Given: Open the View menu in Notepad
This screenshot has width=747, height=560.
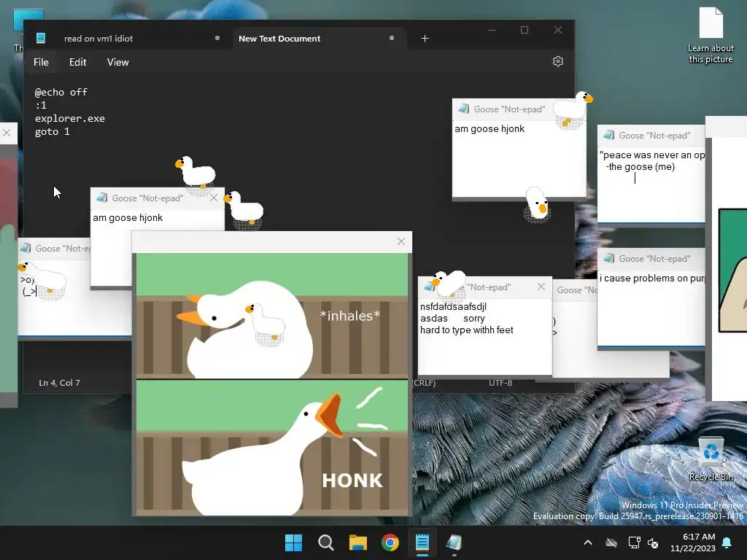Looking at the screenshot, I should pos(117,62).
